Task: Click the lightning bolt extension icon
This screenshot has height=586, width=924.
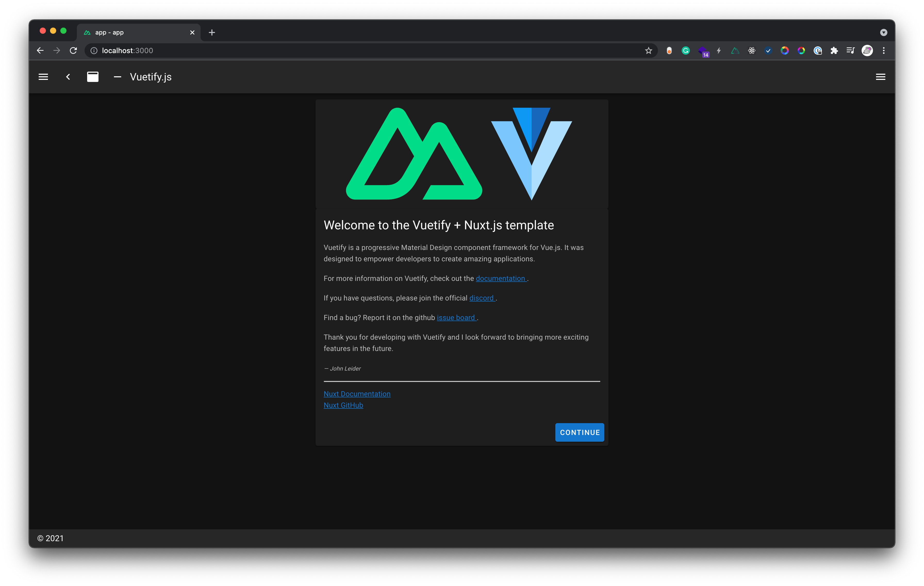Action: coord(719,51)
